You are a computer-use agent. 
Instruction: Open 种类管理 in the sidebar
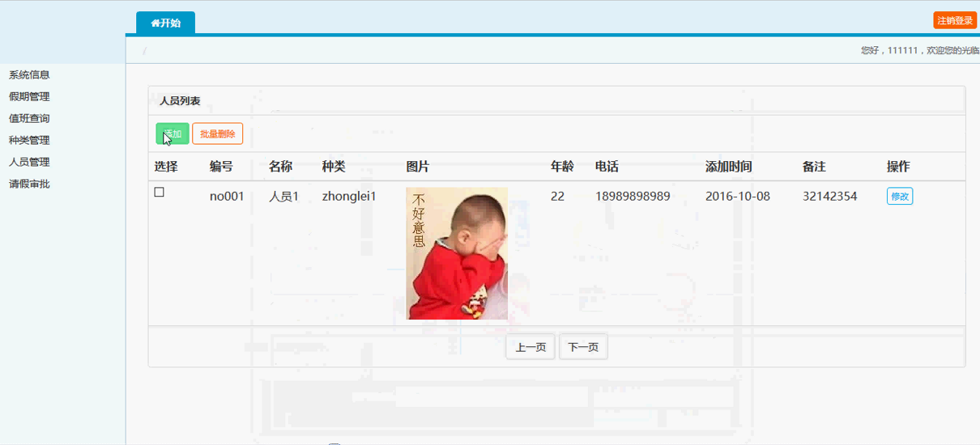point(29,140)
